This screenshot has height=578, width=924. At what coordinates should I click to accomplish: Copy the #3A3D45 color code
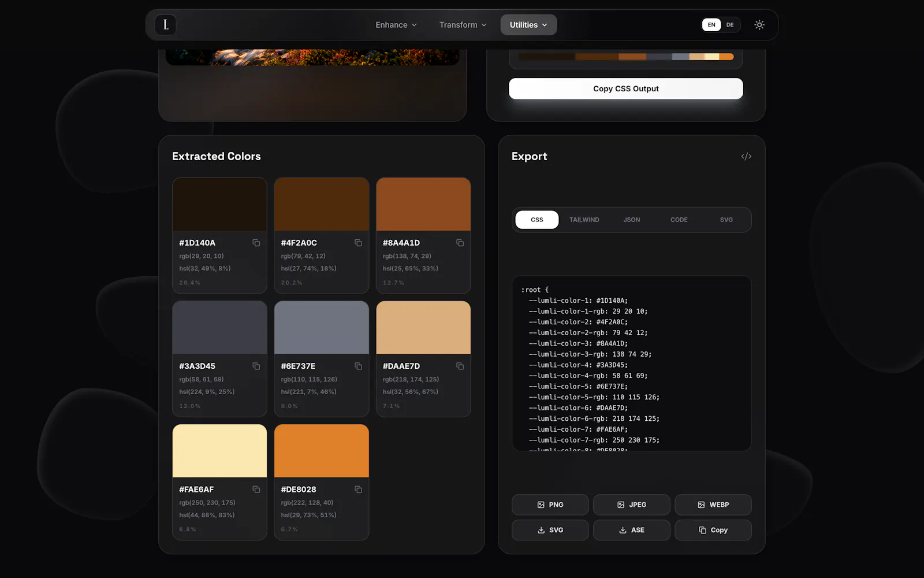tap(256, 366)
